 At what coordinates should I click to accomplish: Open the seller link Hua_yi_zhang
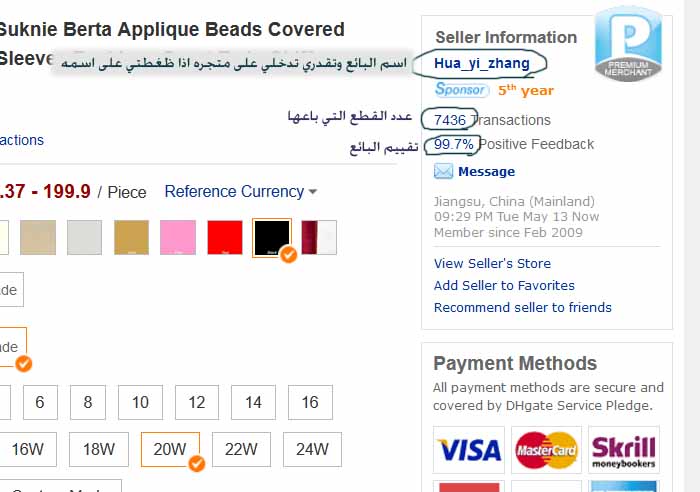482,63
